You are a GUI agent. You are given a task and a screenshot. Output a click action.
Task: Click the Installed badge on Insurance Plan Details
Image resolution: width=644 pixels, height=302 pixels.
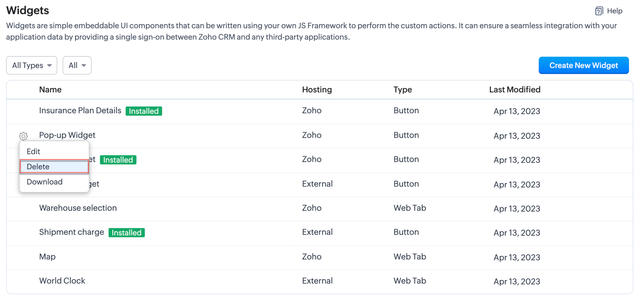click(x=144, y=111)
